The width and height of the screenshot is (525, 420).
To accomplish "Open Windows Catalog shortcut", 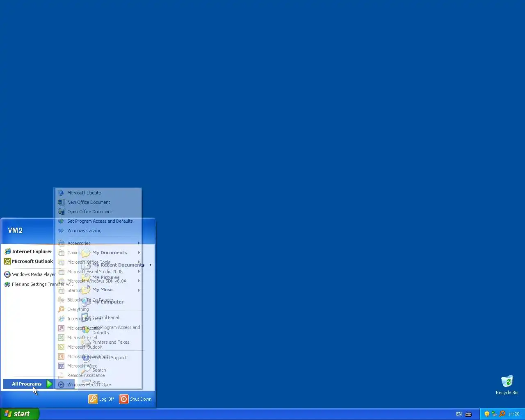I will [98, 231].
